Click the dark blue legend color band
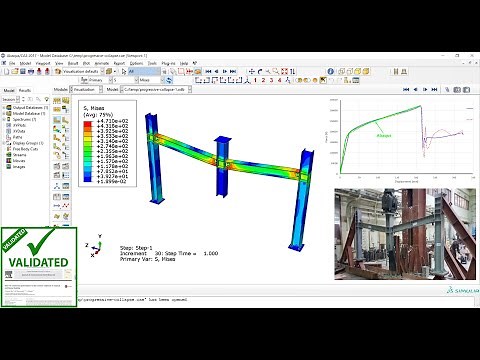The image size is (480, 360). point(87,179)
